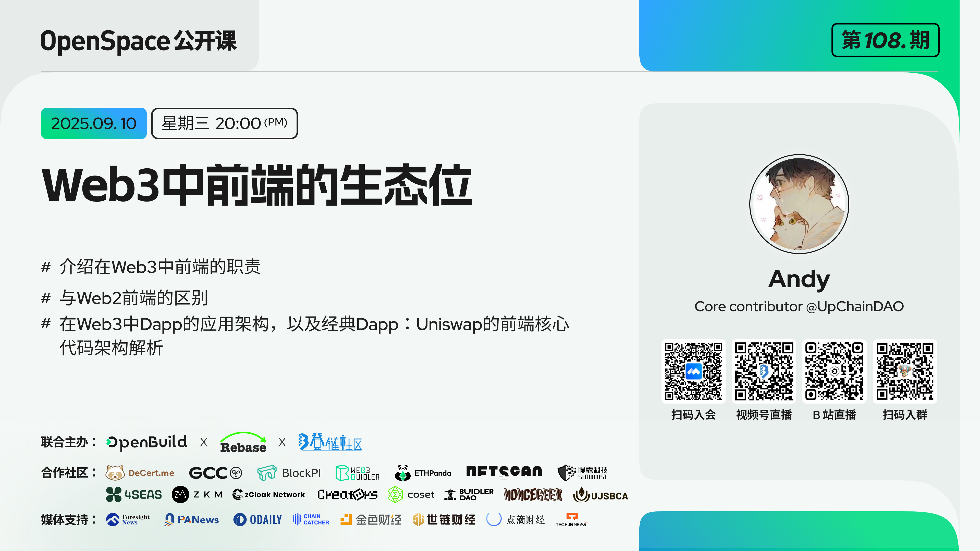980x551 pixels.
Task: Click the 联合主办 label
Action: (x=69, y=442)
